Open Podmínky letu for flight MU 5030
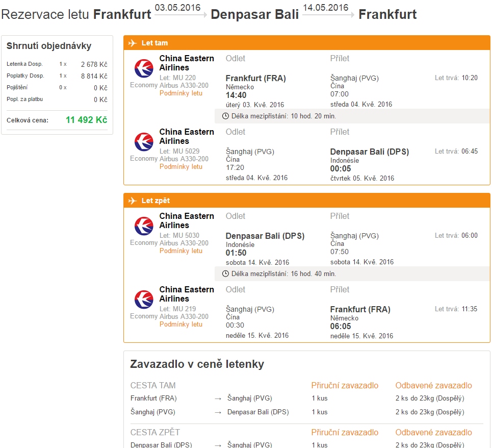The width and height of the screenshot is (492, 448). click(x=180, y=251)
